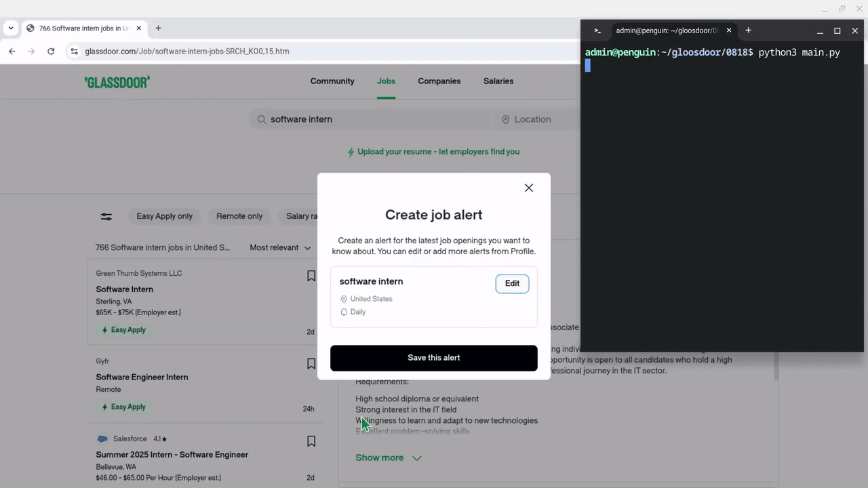Screen dimensions: 868x488
Task: Edit the software intern alert
Action: pos(512,283)
